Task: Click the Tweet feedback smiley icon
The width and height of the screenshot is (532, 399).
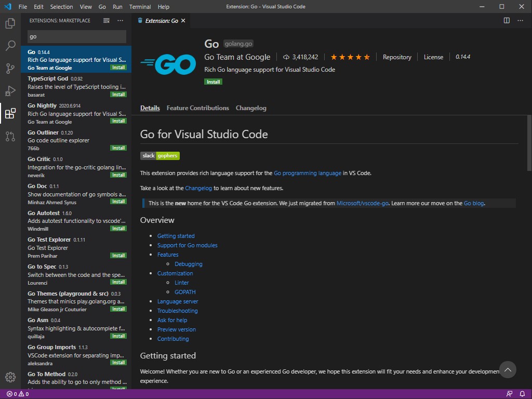Action: pos(509,393)
